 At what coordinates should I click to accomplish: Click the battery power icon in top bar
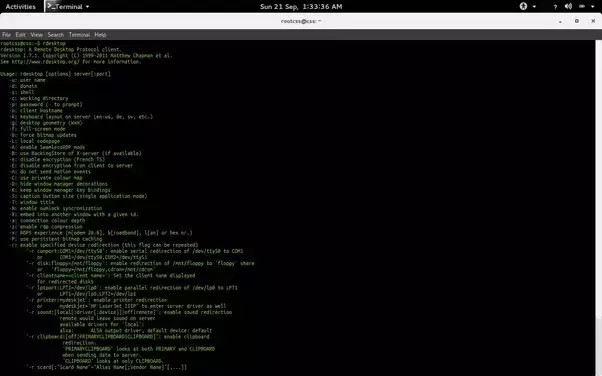click(582, 6)
